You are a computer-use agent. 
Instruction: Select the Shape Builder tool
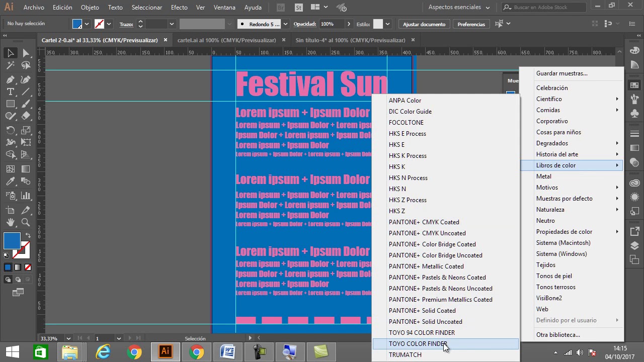11,155
